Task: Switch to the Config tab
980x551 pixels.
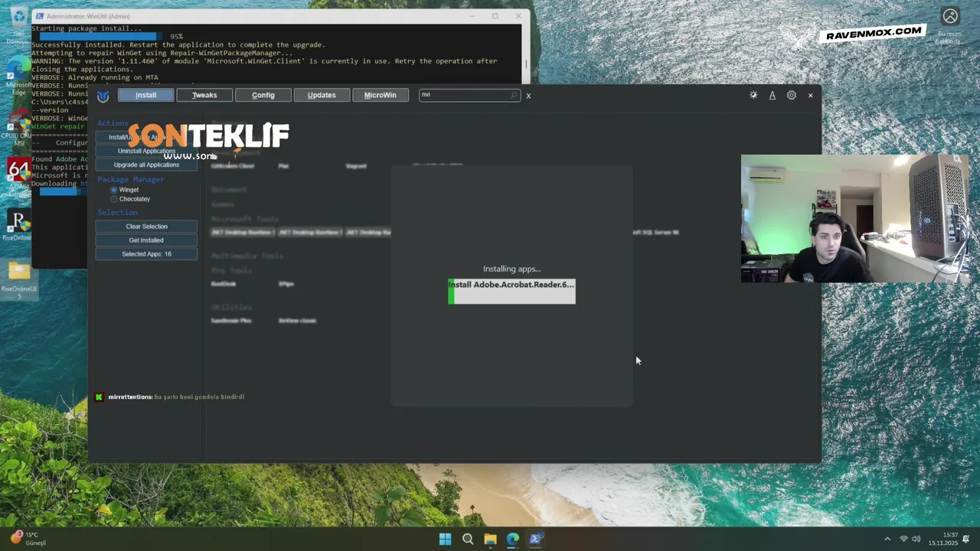Action: (263, 95)
